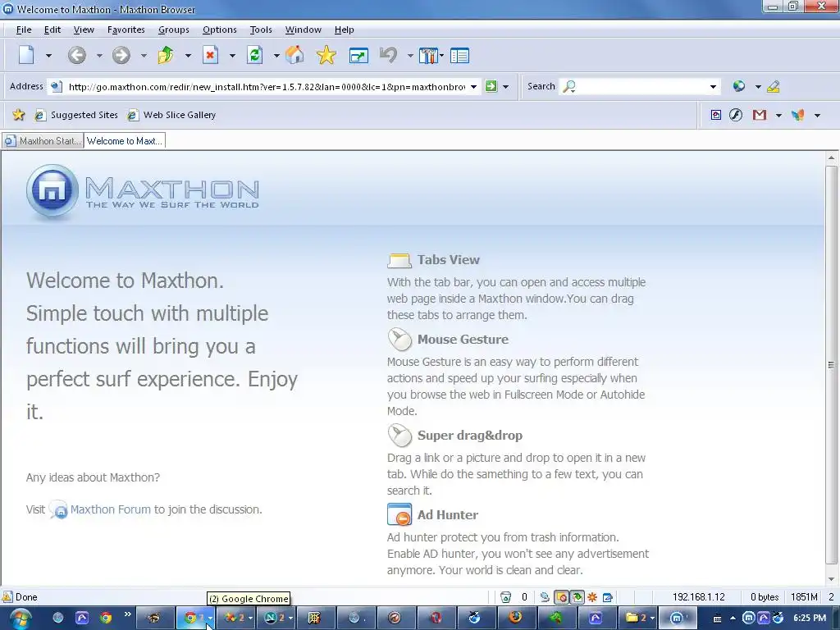840x630 pixels.
Task: Click the Opera icon in the taskbar
Action: pos(436,619)
